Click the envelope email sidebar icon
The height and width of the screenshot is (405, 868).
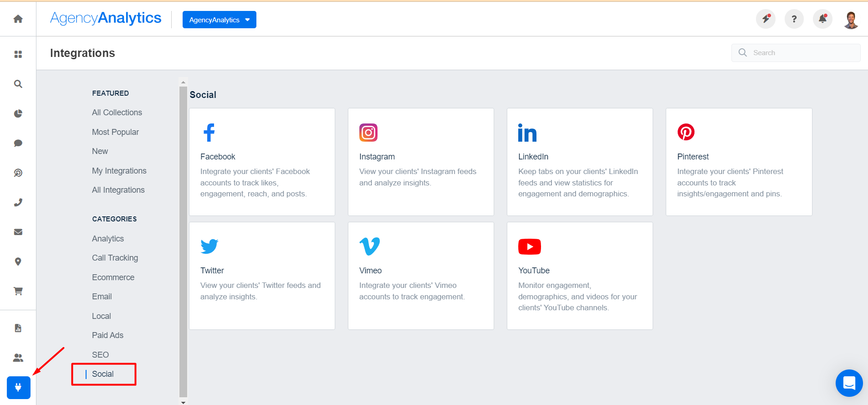pos(18,232)
